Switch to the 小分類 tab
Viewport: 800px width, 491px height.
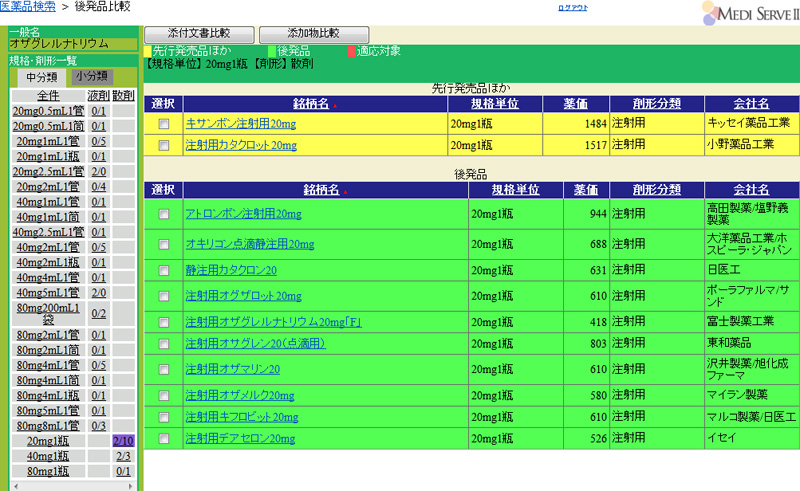coord(92,77)
